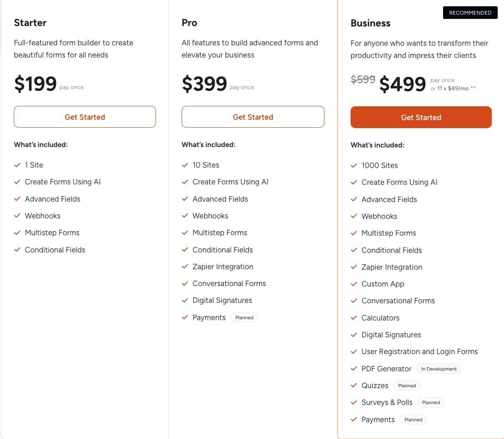Click the RECOMMENDED badge on Business plan

pyautogui.click(x=470, y=13)
